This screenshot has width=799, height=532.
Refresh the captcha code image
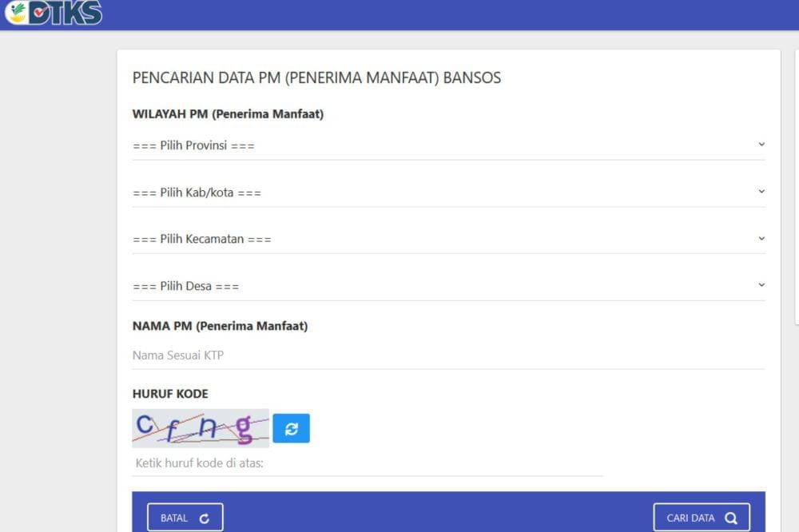coord(291,428)
